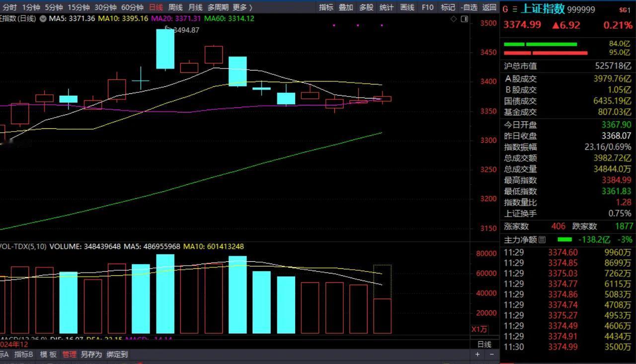Remove from watchlist with -自选
The image size is (636, 364).
click(x=469, y=7)
